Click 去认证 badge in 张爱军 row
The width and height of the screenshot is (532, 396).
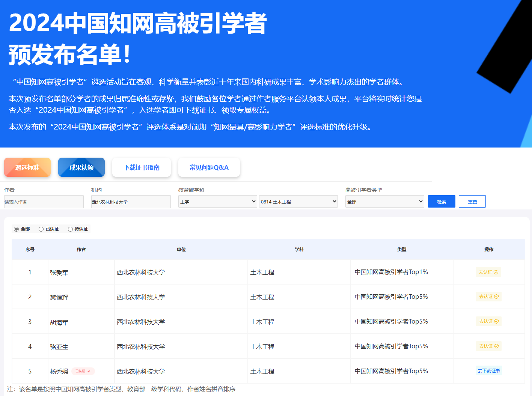488,272
